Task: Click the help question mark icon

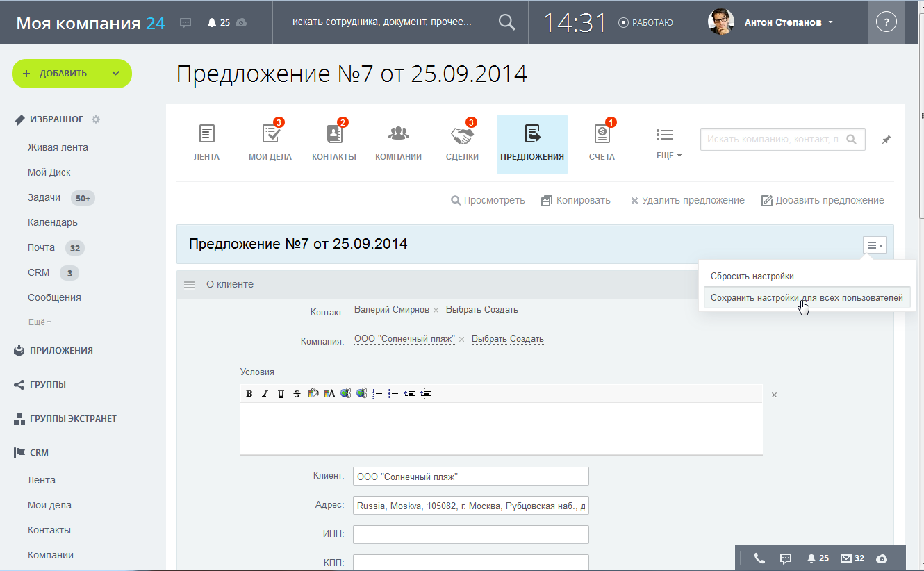Action: [x=886, y=22]
